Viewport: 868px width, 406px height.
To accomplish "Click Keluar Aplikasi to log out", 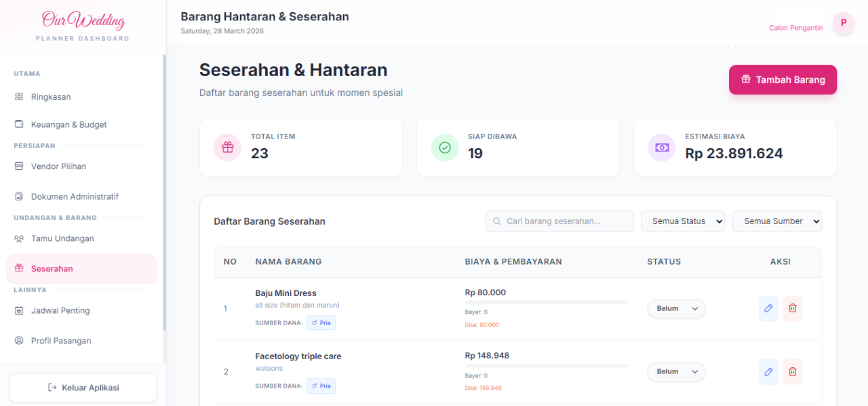I will point(82,388).
